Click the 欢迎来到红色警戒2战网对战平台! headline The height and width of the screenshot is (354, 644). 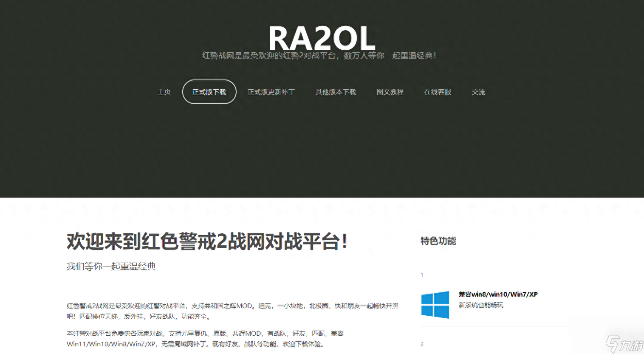pos(207,241)
